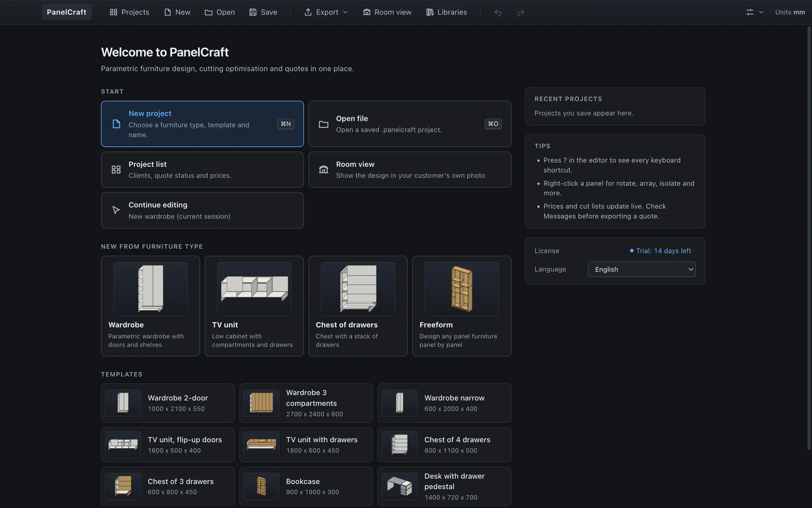
Task: Select the Wardrobe furniture type preview
Action: (x=150, y=289)
